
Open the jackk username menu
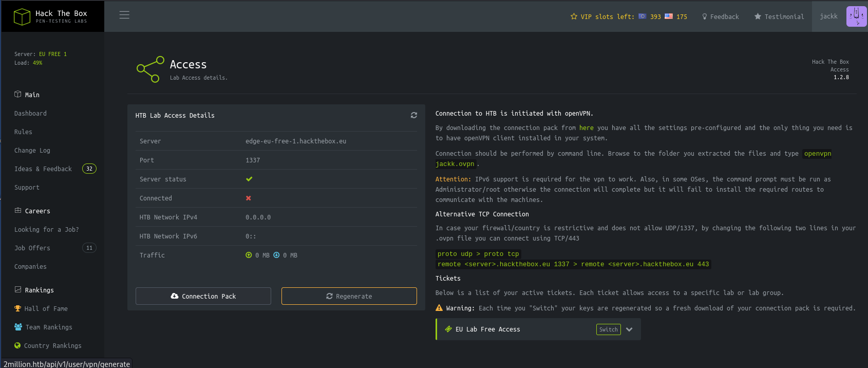coord(828,16)
